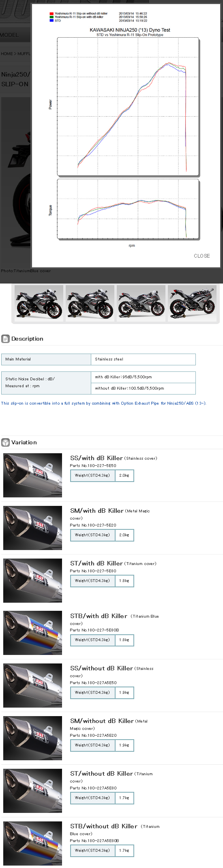The width and height of the screenshot is (223, 868).
Task: View the SM/with dB Killer muffler image
Action: (33, 528)
